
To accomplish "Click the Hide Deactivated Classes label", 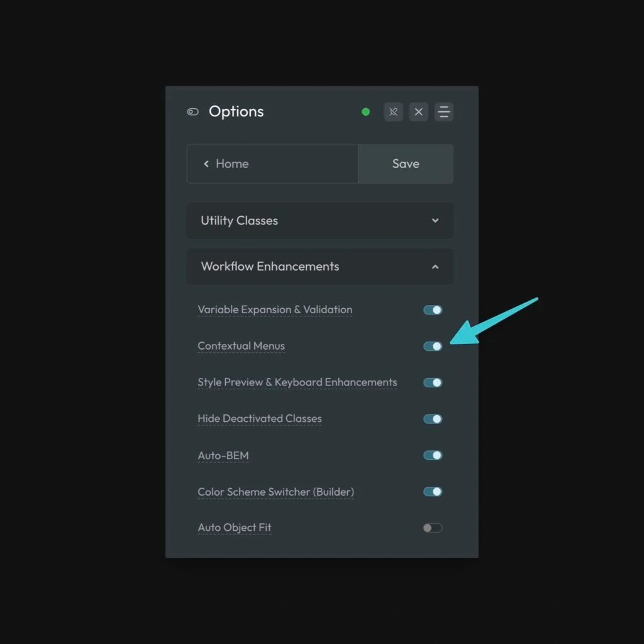I will (x=259, y=419).
